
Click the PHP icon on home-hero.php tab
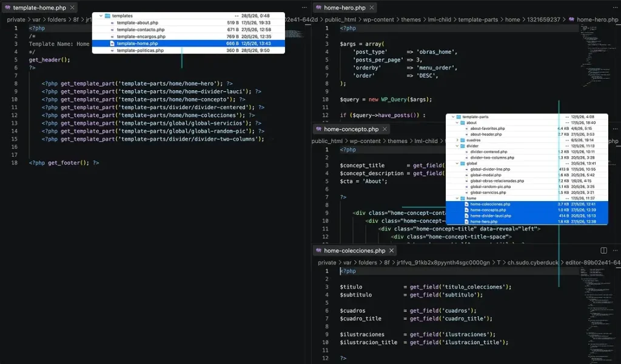[318, 7]
